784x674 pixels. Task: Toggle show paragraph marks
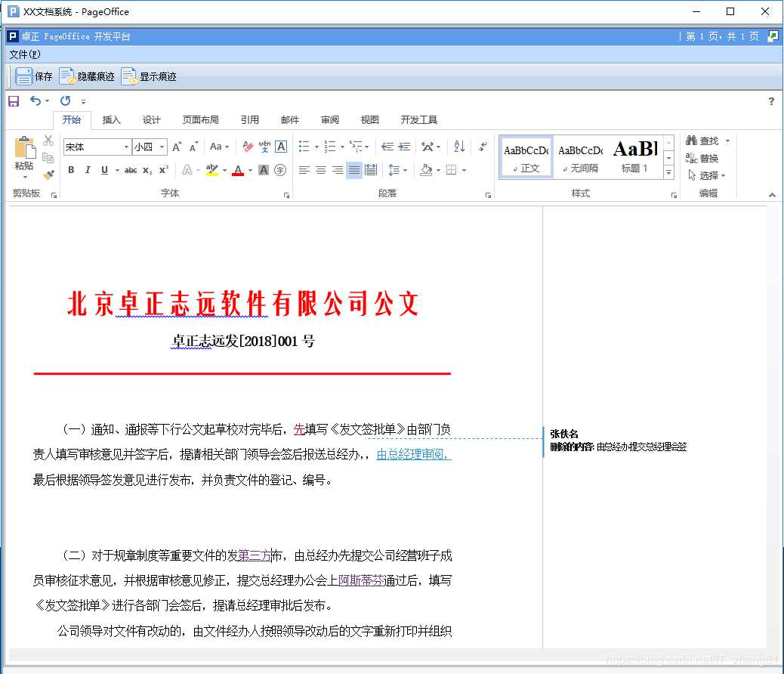(x=483, y=147)
